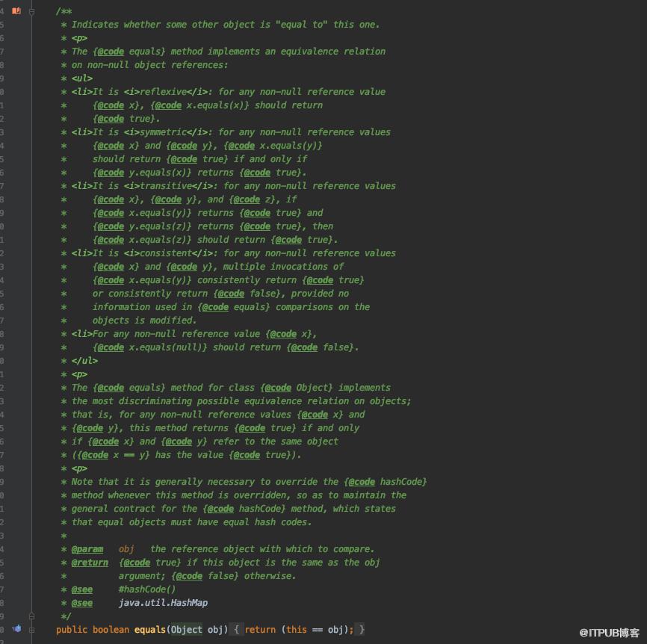Click "x.equals(x)" in the comment
The height and width of the screenshot is (644, 647).
[x=214, y=105]
